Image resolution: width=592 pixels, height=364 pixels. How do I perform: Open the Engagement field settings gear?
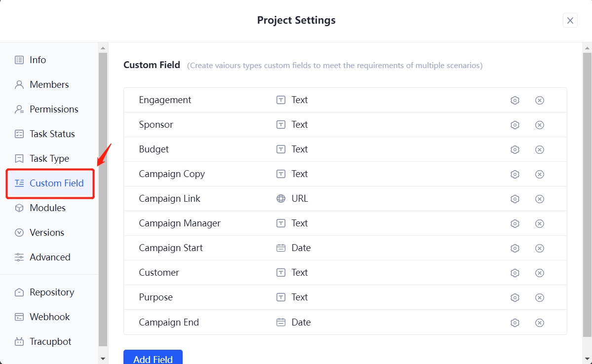coord(515,100)
